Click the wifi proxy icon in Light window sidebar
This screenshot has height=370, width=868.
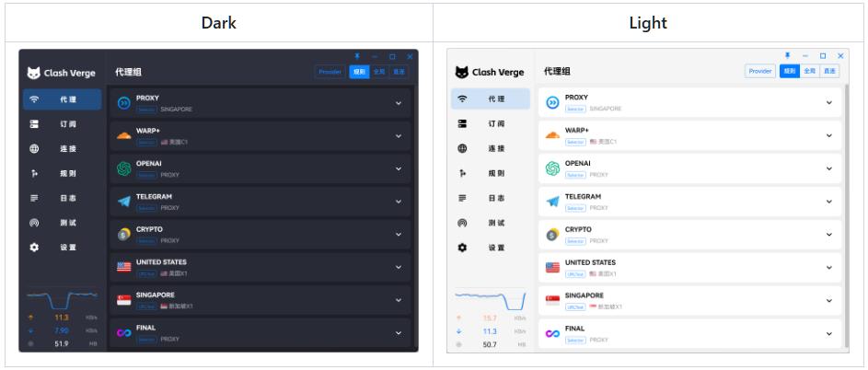pyautogui.click(x=463, y=99)
